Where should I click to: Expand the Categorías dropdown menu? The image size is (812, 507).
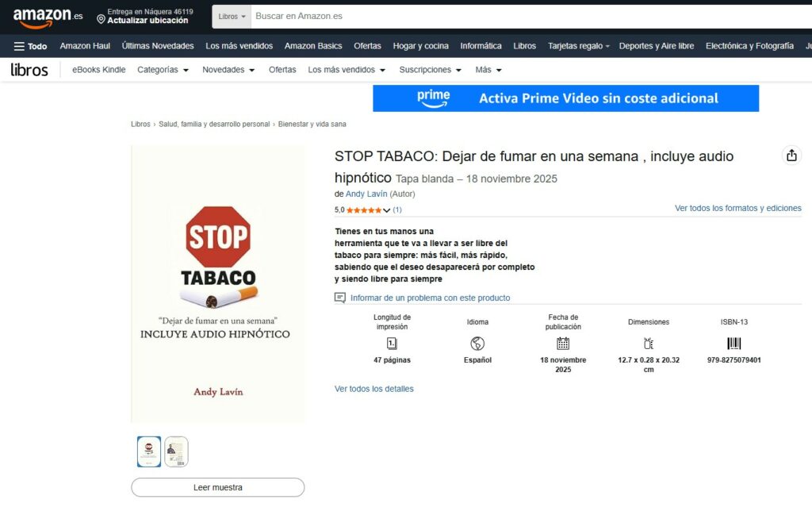pos(163,70)
